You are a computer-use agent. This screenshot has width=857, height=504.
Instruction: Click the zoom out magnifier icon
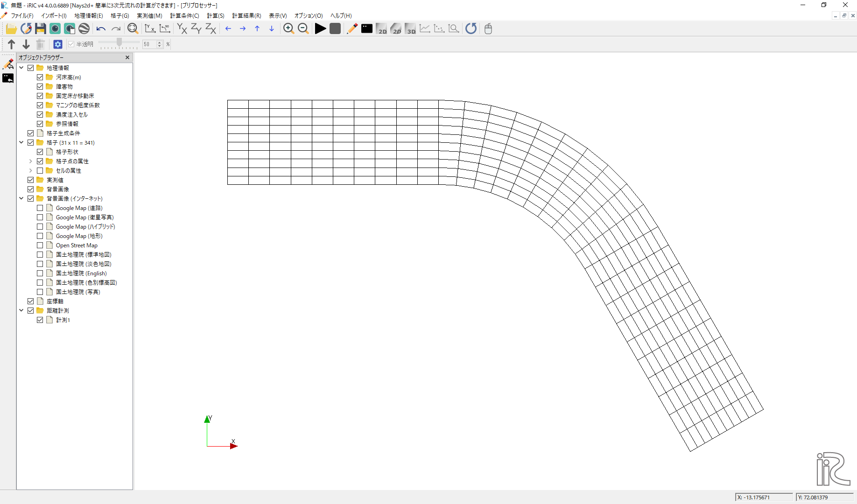(x=303, y=29)
